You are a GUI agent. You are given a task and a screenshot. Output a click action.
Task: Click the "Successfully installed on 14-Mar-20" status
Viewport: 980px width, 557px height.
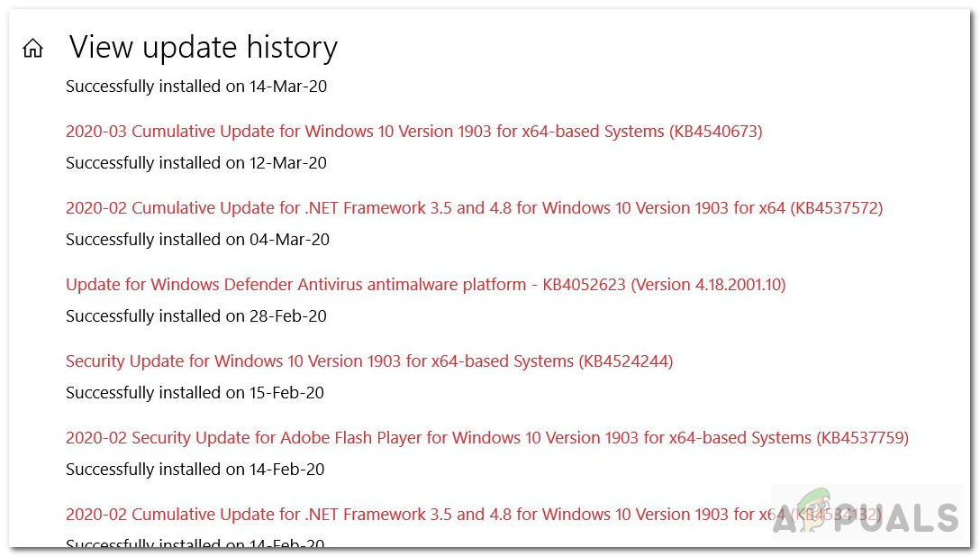(x=195, y=87)
